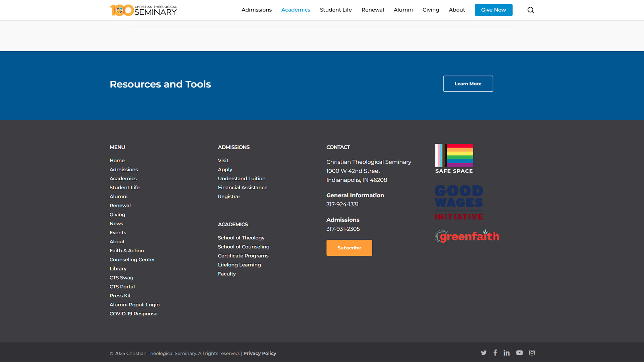Open Student Life footer link
This screenshot has height=362, width=644.
124,188
